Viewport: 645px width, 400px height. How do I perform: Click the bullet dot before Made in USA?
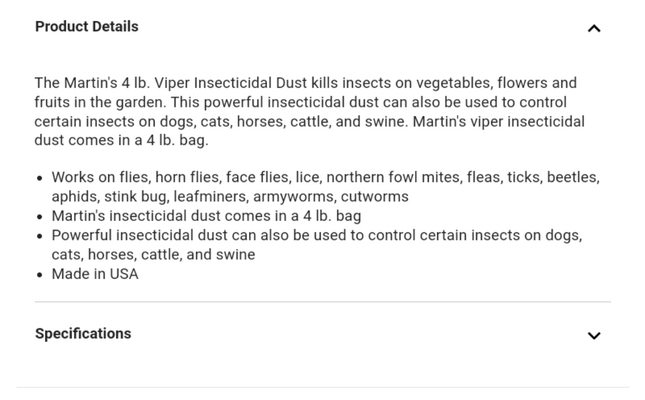click(x=39, y=275)
